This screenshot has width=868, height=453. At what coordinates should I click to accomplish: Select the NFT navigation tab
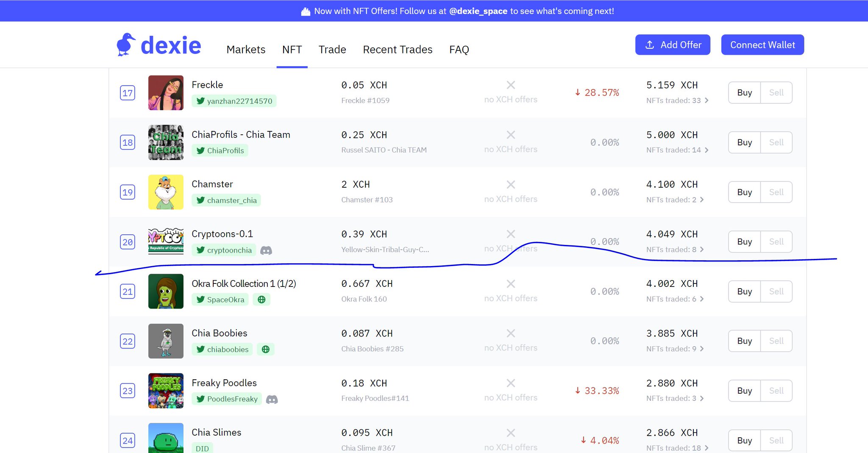click(292, 50)
